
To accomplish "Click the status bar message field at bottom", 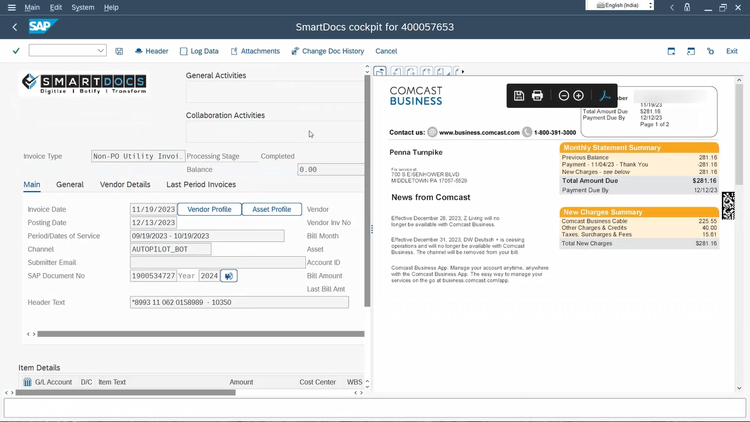I will (x=375, y=408).
